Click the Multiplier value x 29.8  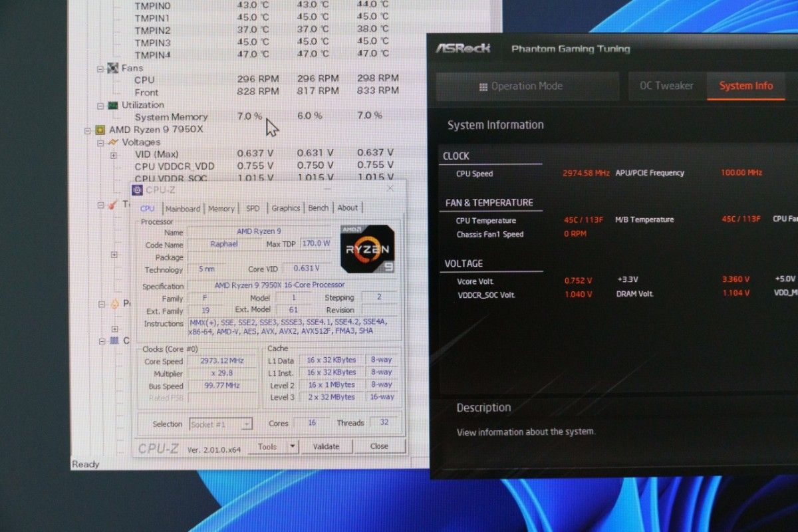coord(222,374)
